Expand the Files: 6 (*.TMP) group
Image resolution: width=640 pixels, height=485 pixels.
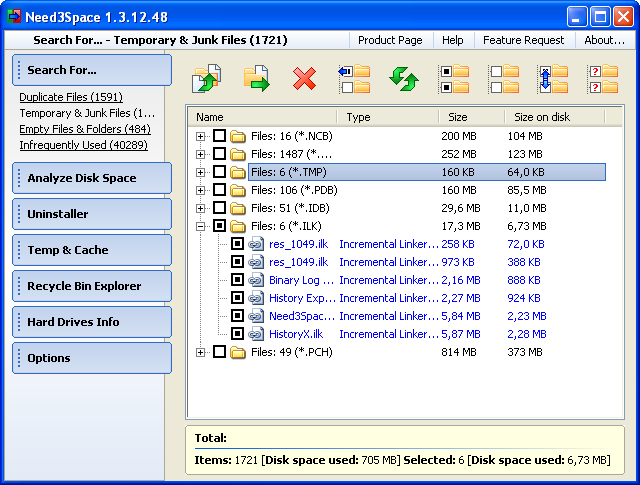[200, 172]
